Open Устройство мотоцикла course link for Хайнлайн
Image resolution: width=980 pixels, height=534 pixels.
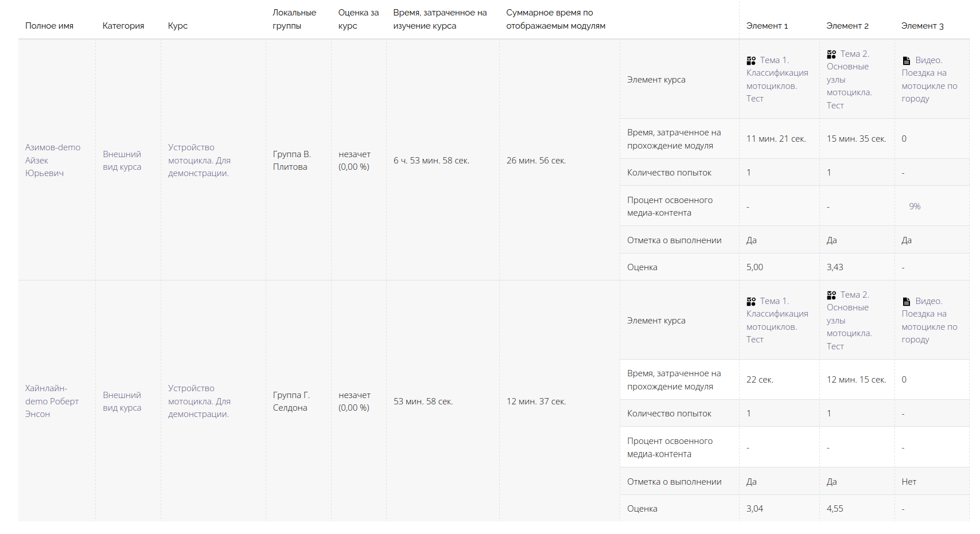199,401
